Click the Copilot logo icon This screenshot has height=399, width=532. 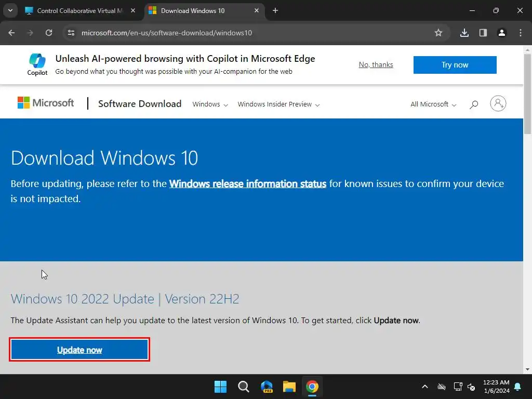(x=37, y=61)
